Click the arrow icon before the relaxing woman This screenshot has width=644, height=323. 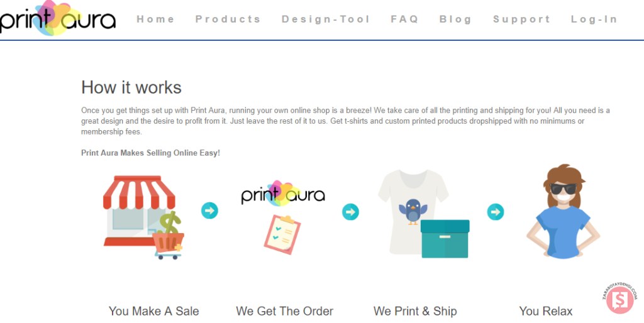coord(496,212)
